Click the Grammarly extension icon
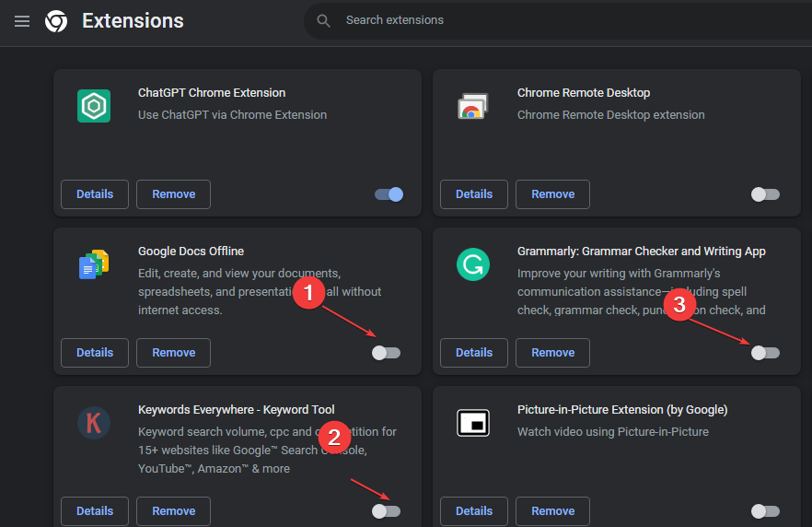 point(473,265)
